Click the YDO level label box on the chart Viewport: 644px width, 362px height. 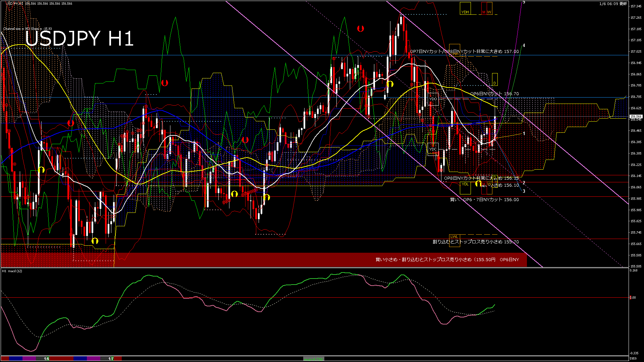(x=434, y=99)
